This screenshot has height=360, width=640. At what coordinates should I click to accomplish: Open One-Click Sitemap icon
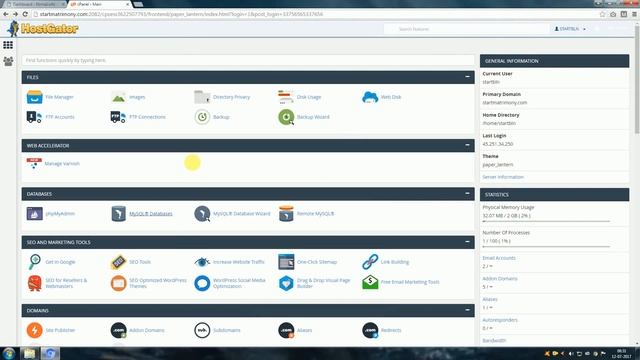point(286,262)
